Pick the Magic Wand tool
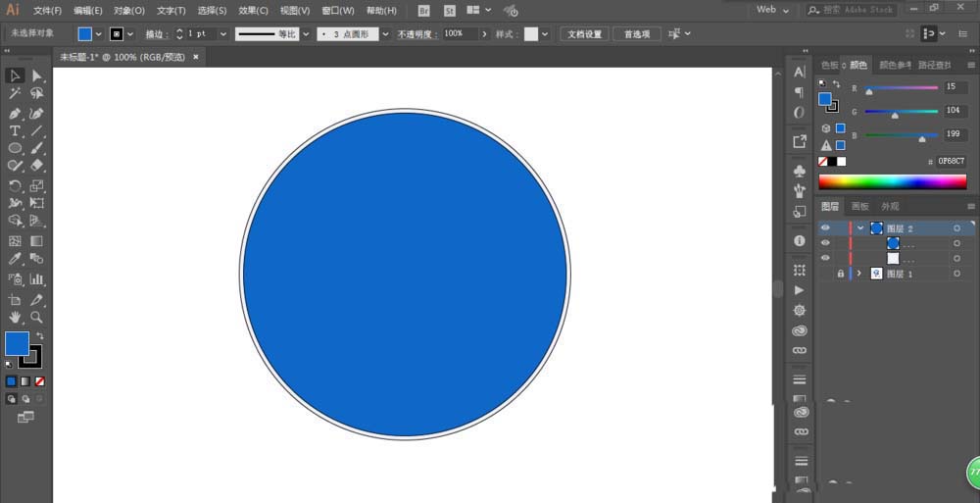The width and height of the screenshot is (980, 503). coord(15,94)
